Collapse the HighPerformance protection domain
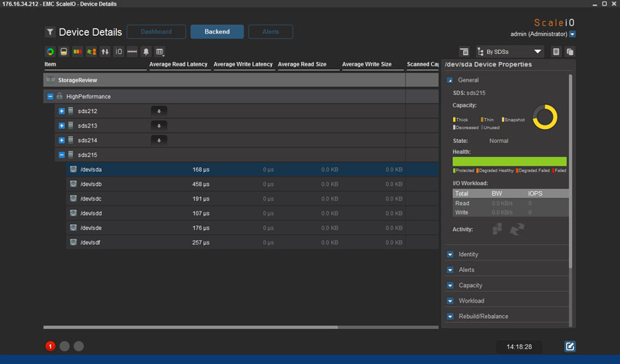This screenshot has height=364, width=620. point(50,96)
